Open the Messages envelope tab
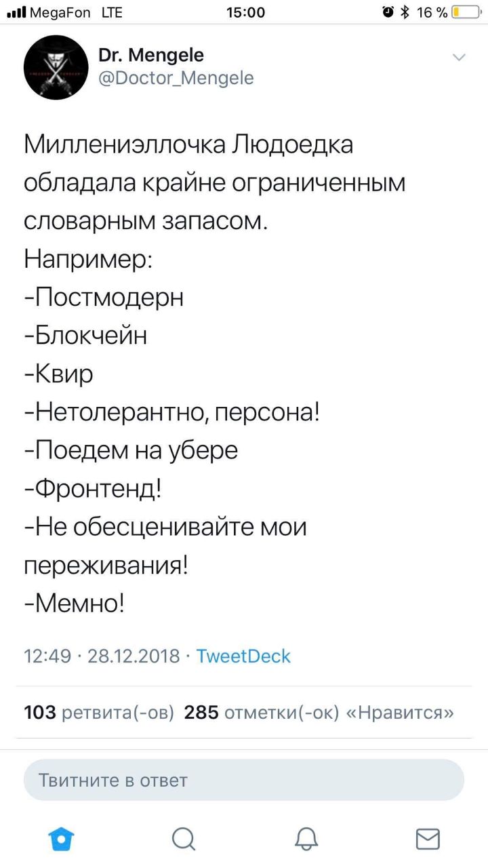The image size is (488, 868). coord(427,838)
